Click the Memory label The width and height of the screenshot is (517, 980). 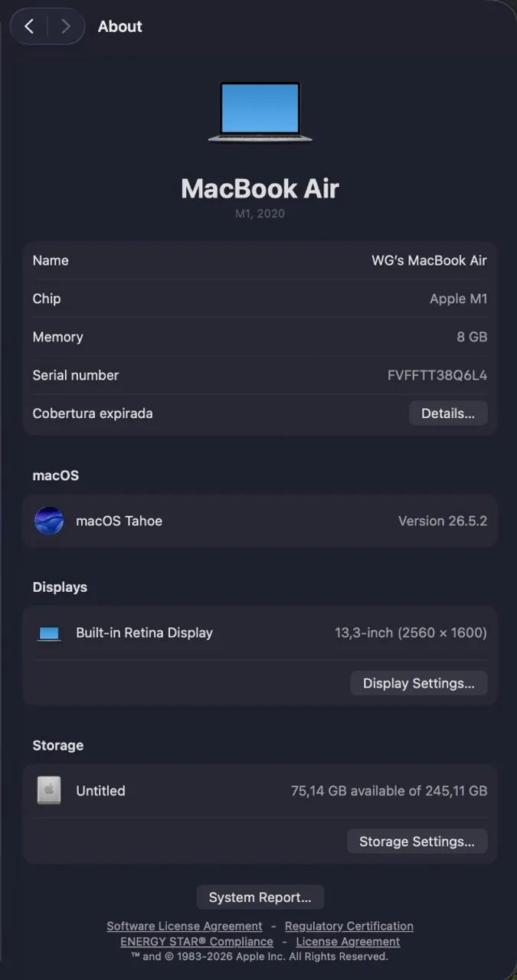57,337
